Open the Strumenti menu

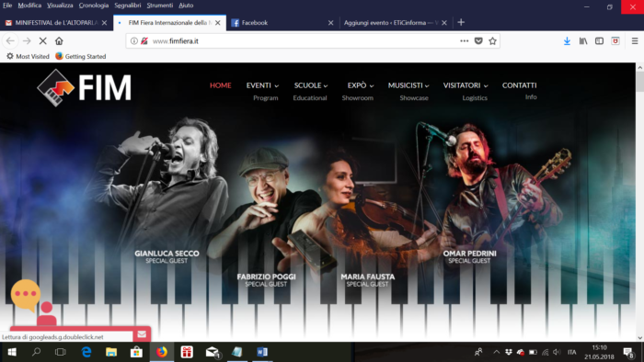pos(160,6)
